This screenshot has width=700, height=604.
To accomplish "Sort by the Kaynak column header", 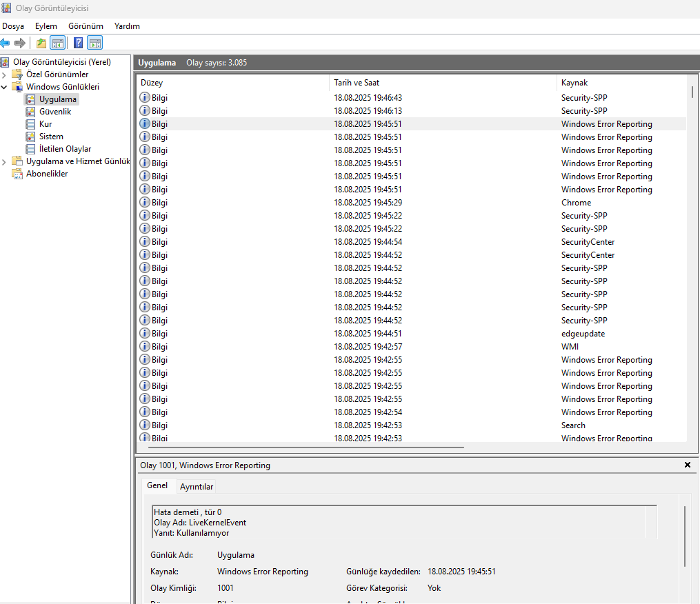I will click(623, 83).
